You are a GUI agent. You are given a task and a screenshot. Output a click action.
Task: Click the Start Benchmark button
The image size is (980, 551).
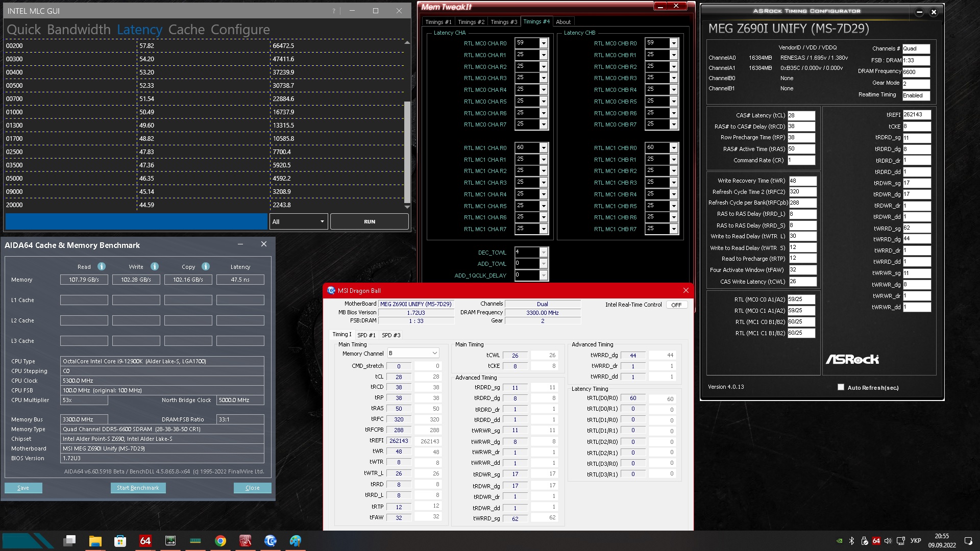tap(138, 488)
